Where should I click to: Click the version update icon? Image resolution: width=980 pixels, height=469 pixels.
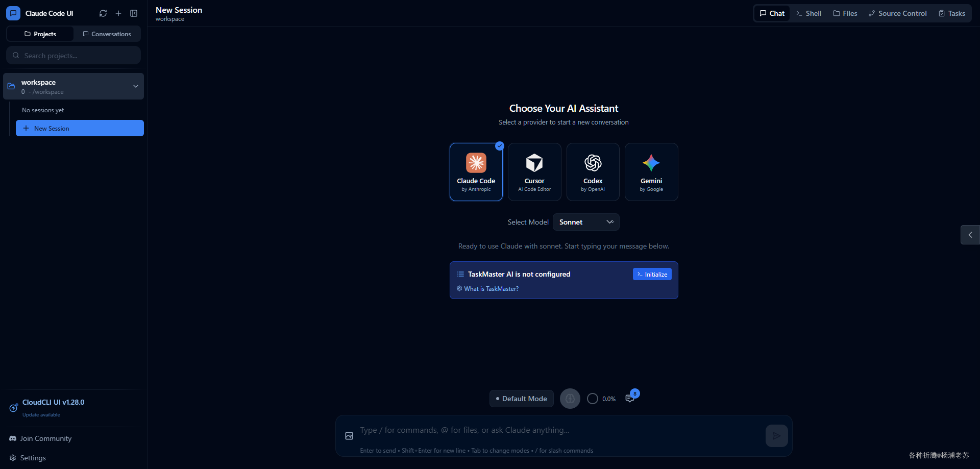tap(13, 408)
